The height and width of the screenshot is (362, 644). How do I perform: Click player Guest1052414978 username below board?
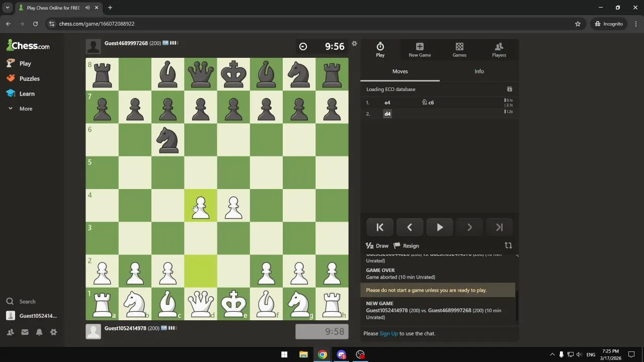125,328
